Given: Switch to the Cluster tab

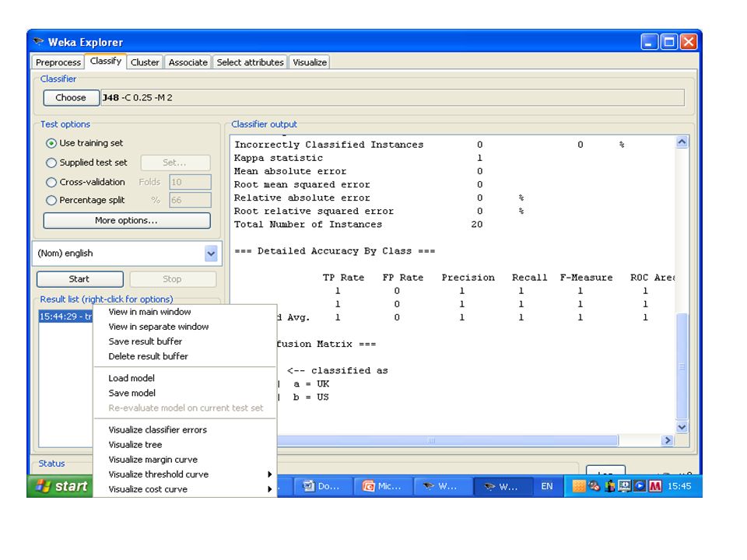Looking at the screenshot, I should [145, 62].
